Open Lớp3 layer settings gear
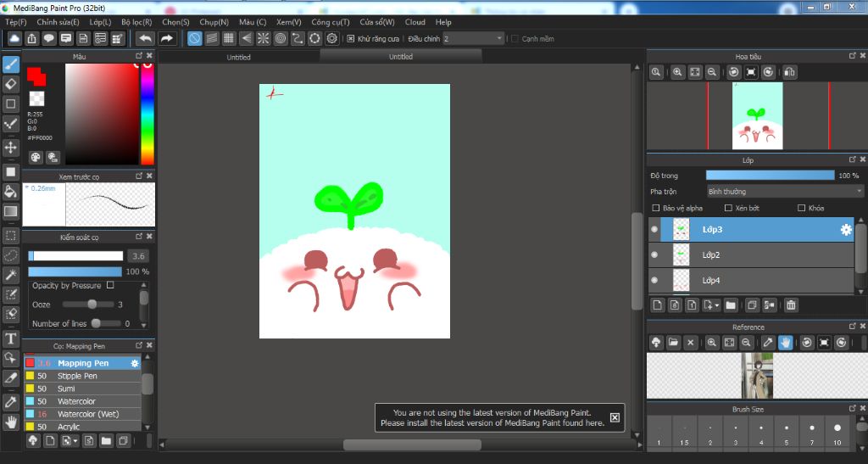 [x=846, y=229]
